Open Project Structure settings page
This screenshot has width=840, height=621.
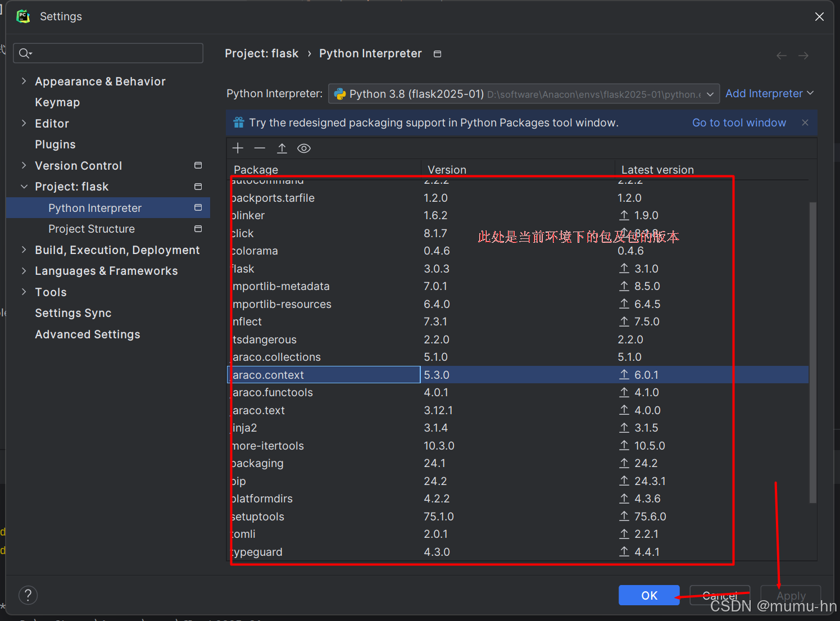[92, 229]
